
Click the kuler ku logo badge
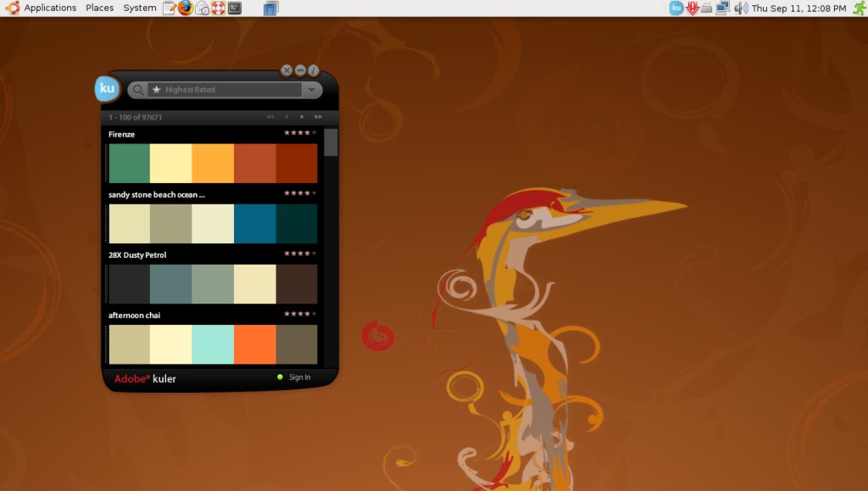[x=108, y=88]
